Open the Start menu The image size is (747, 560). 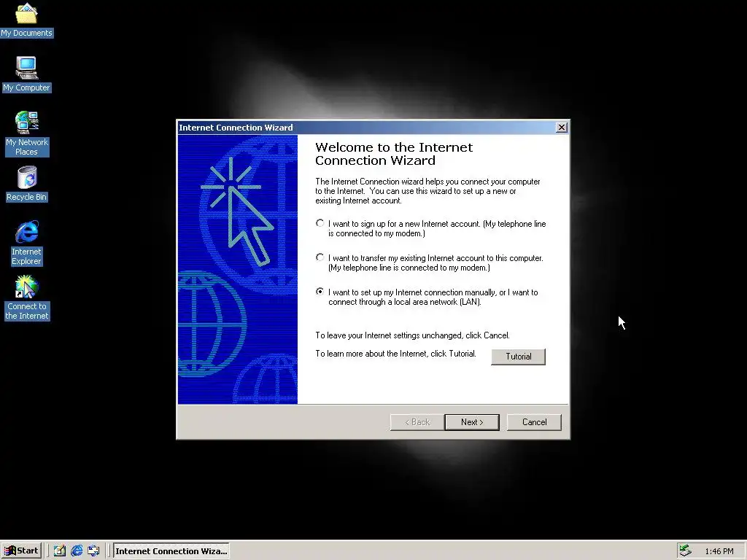(21, 551)
